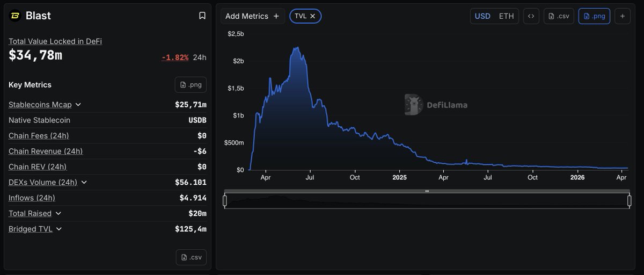The width and height of the screenshot is (644, 275).
Task: Click the -$6 chain revenue value
Action: point(200,151)
